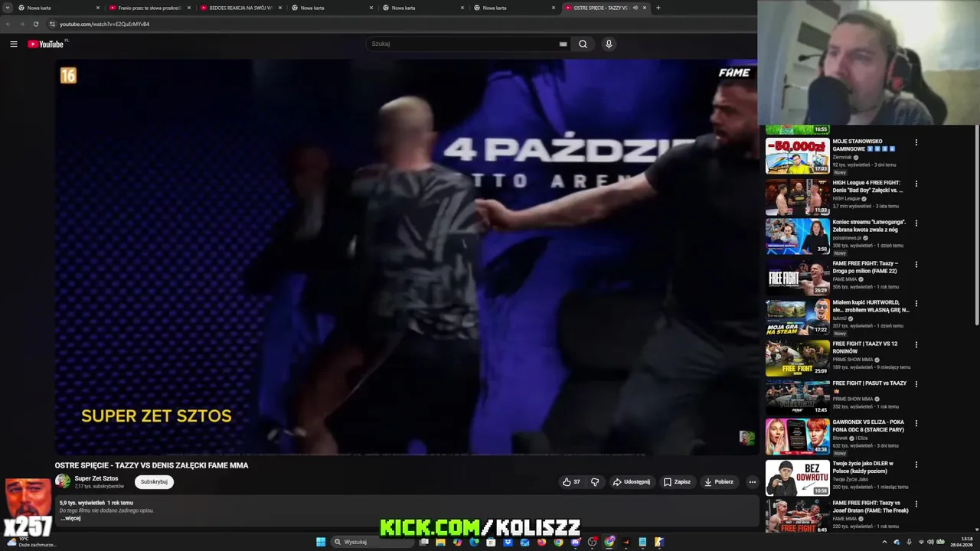Click the video player area

pos(406,257)
